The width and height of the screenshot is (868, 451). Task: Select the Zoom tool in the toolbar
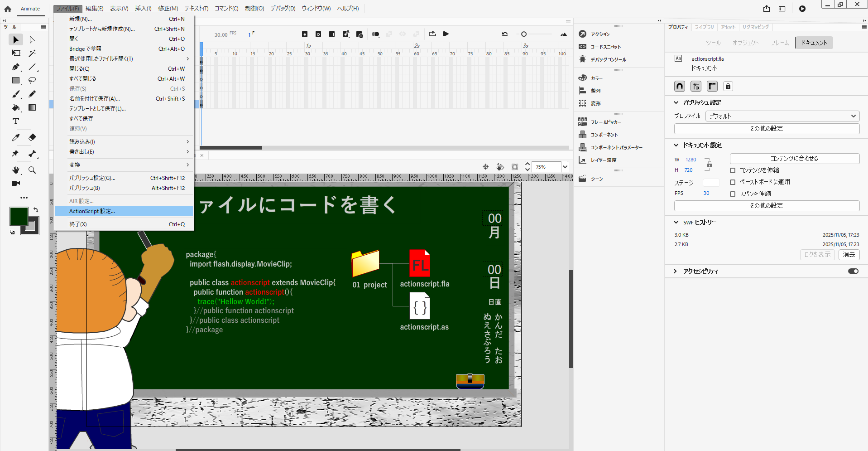32,170
